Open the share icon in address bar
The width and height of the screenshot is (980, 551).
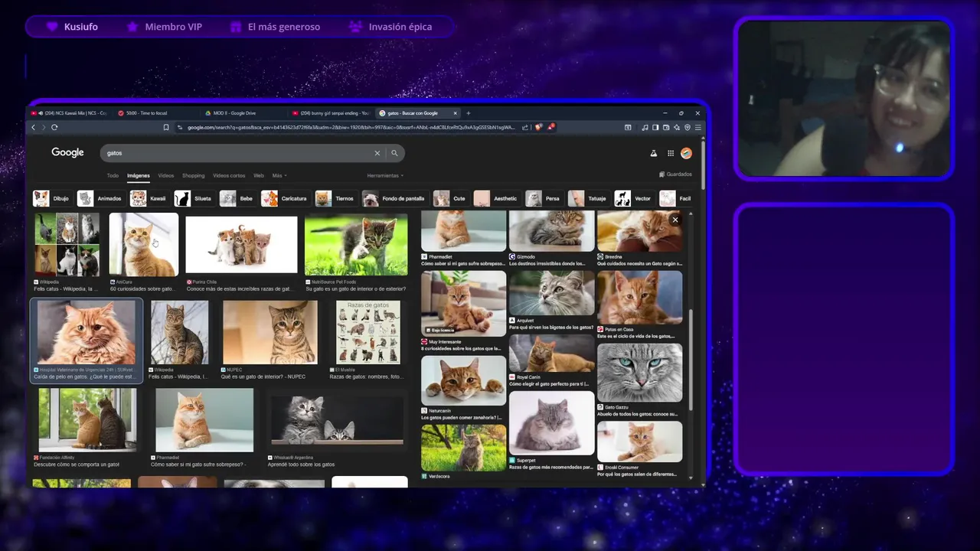click(x=525, y=127)
